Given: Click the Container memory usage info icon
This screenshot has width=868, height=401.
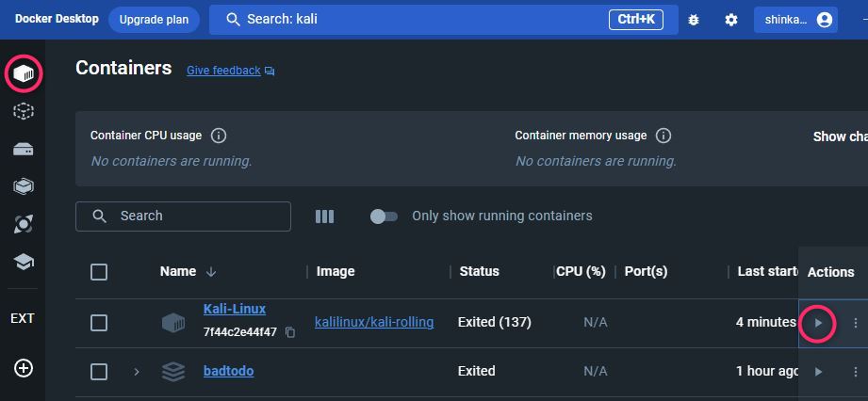Looking at the screenshot, I should 663,136.
